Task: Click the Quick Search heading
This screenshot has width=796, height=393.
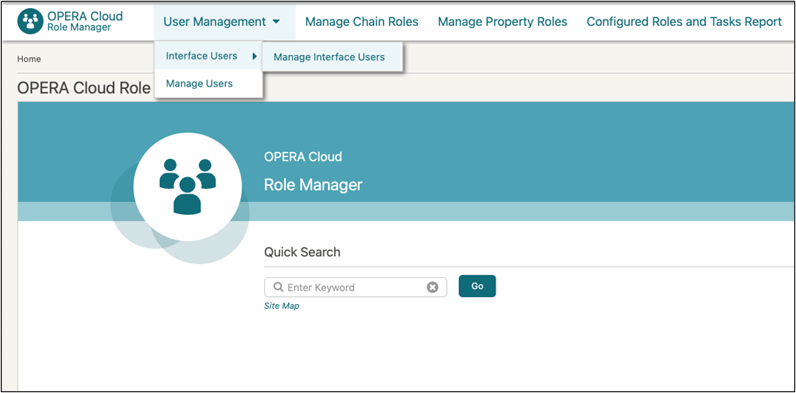Action: coord(302,252)
